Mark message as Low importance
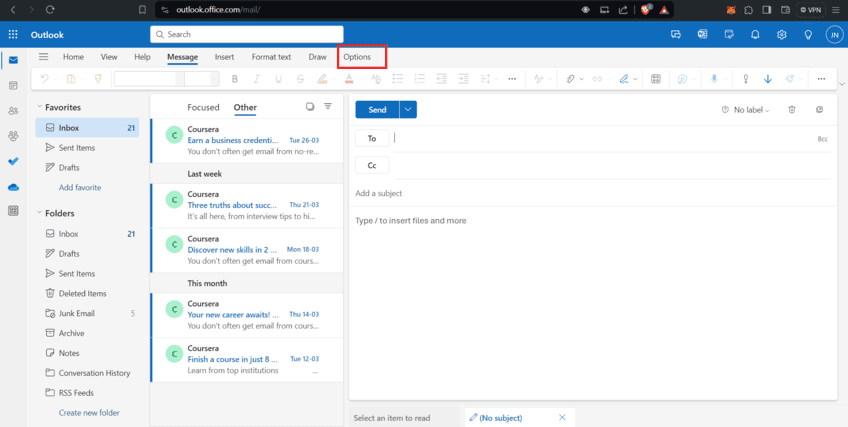Screen dimensions: 848x427 (767, 79)
